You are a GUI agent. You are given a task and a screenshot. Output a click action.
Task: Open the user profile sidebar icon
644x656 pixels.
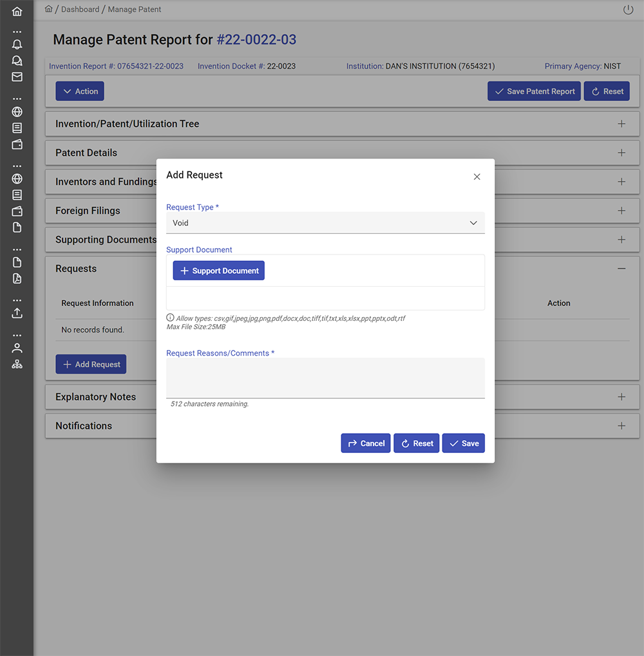pyautogui.click(x=17, y=348)
